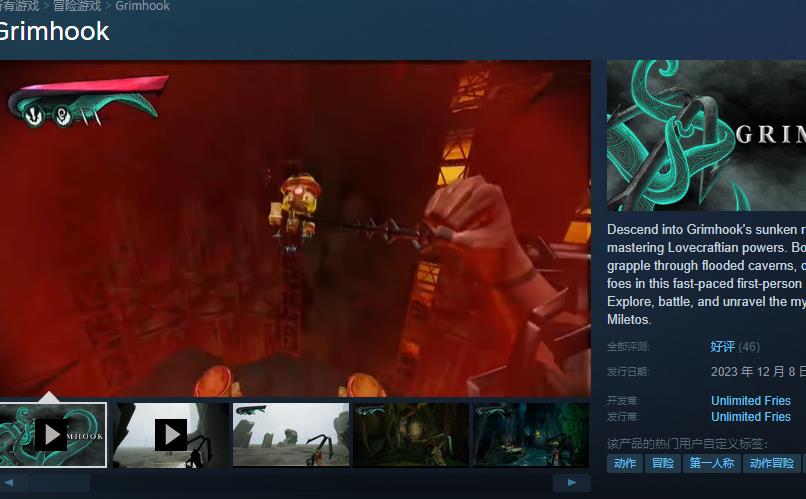Open the 所有游戏 breadcrumb link
The height and width of the screenshot is (499, 806).
(x=19, y=6)
